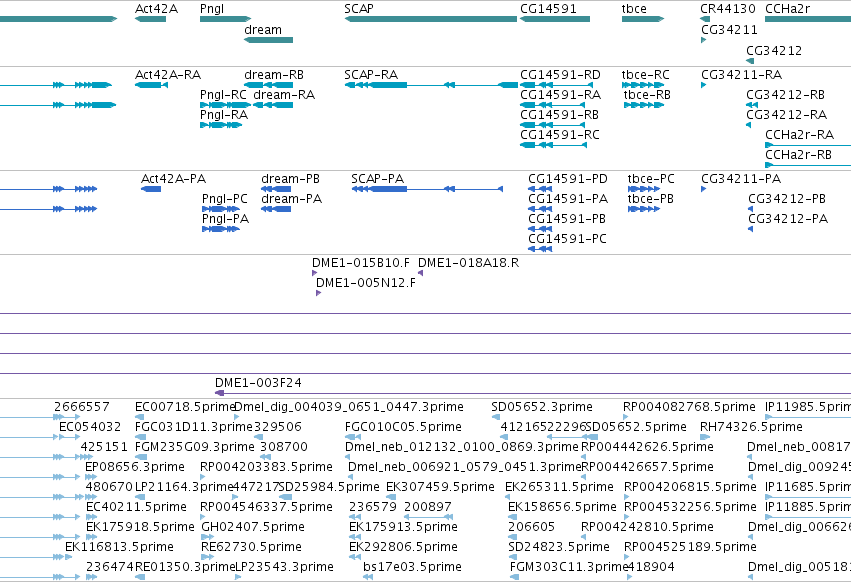Click the EK175913.5prime EST label
This screenshot has height=582, width=851.
403,527
